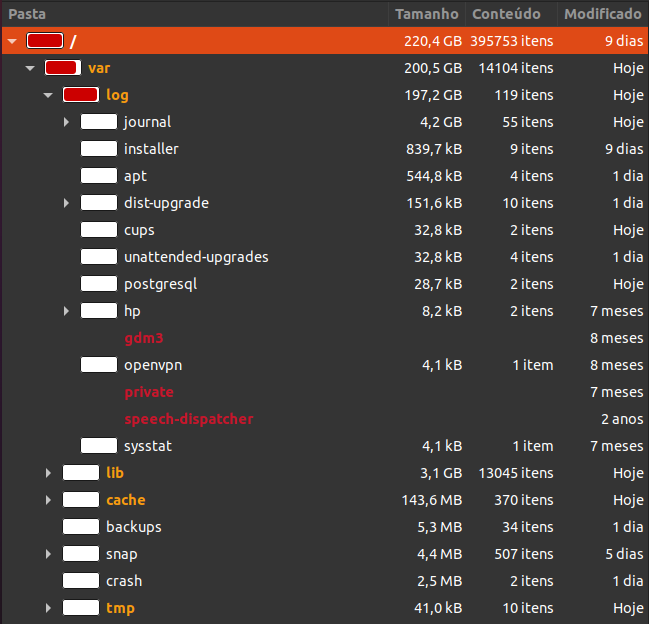Select the dist-upgrade folder name
Screen dimensions: 649x624
(x=166, y=203)
